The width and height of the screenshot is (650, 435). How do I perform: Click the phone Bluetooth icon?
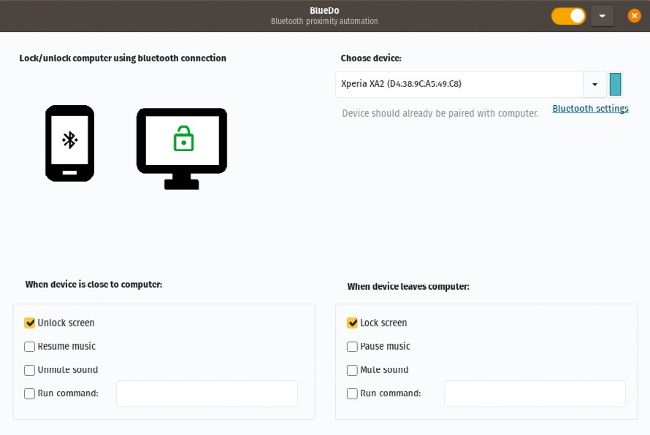point(70,143)
